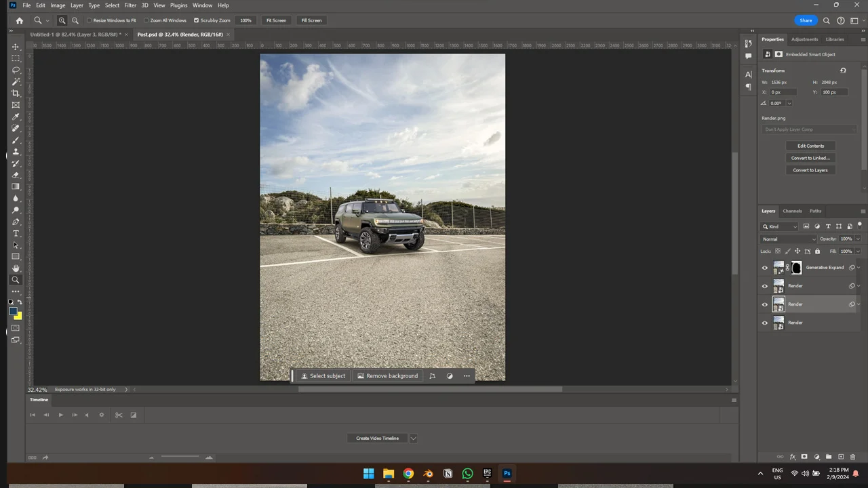The image size is (868, 488).
Task: Open the Create Video Timeline dropdown arrow
Action: 413,438
